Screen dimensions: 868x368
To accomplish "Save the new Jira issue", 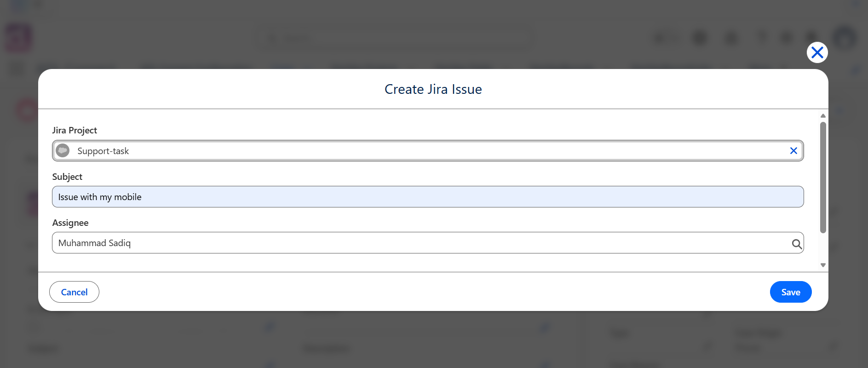I will (791, 292).
